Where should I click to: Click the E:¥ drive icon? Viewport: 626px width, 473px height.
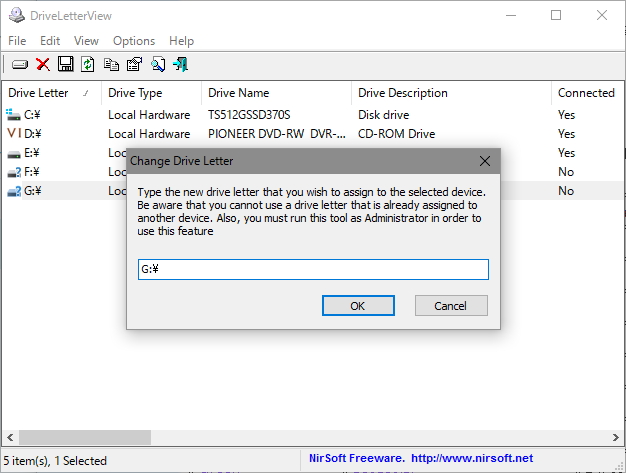[14, 154]
